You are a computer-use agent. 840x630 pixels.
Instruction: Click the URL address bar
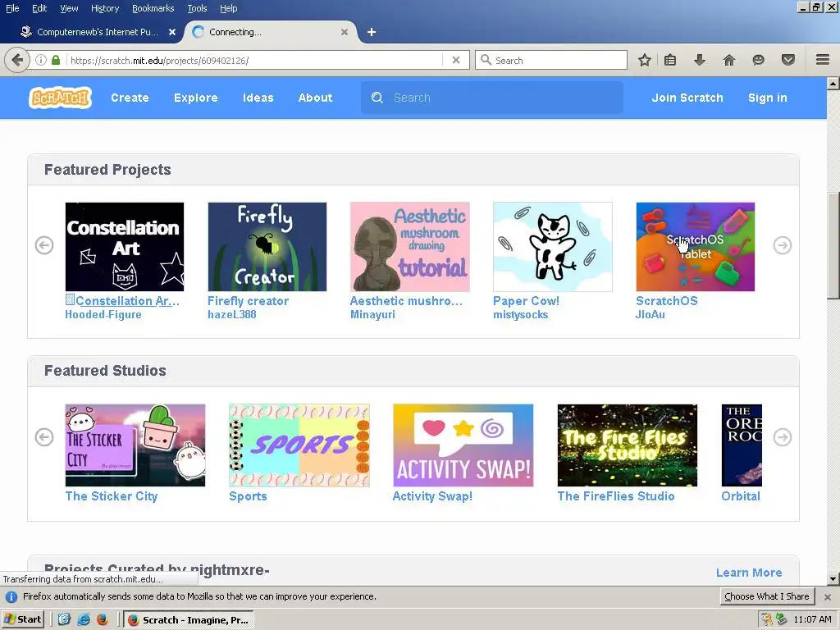coord(255,60)
